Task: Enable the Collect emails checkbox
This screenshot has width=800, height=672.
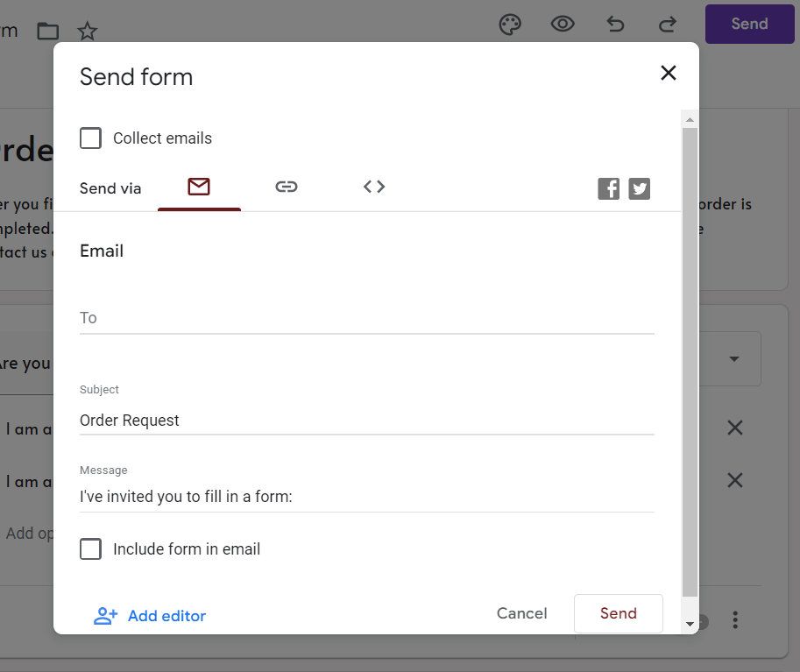Action: pos(90,138)
